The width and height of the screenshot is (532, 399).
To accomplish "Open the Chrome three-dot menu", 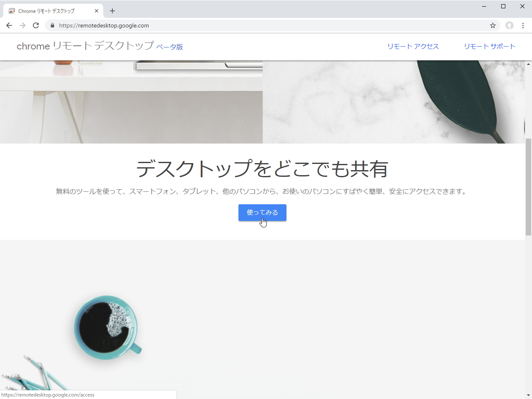I will tap(523, 25).
